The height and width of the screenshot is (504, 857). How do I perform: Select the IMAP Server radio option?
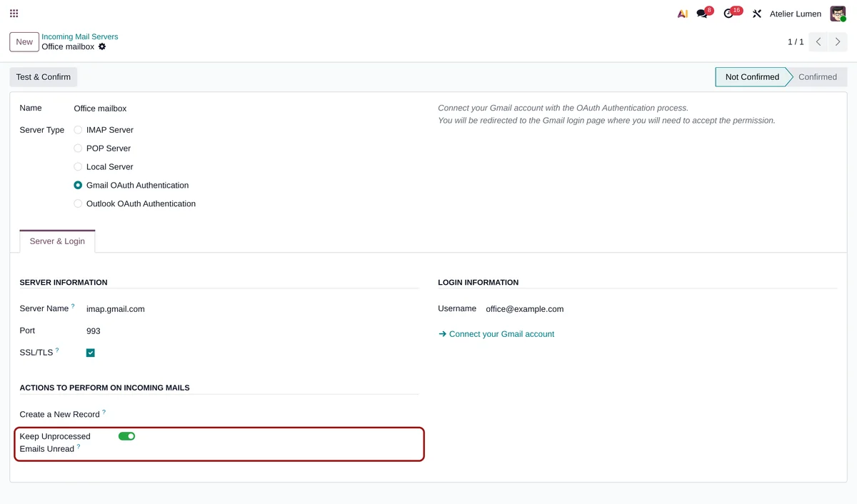tap(78, 130)
